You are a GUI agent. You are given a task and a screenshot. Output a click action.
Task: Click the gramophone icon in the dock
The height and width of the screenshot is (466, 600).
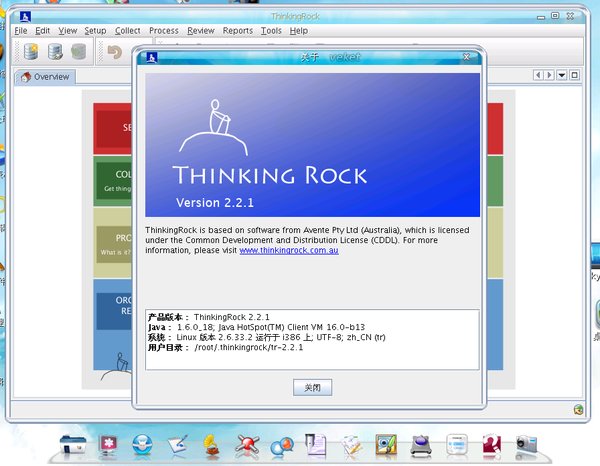pyautogui.click(x=212, y=444)
